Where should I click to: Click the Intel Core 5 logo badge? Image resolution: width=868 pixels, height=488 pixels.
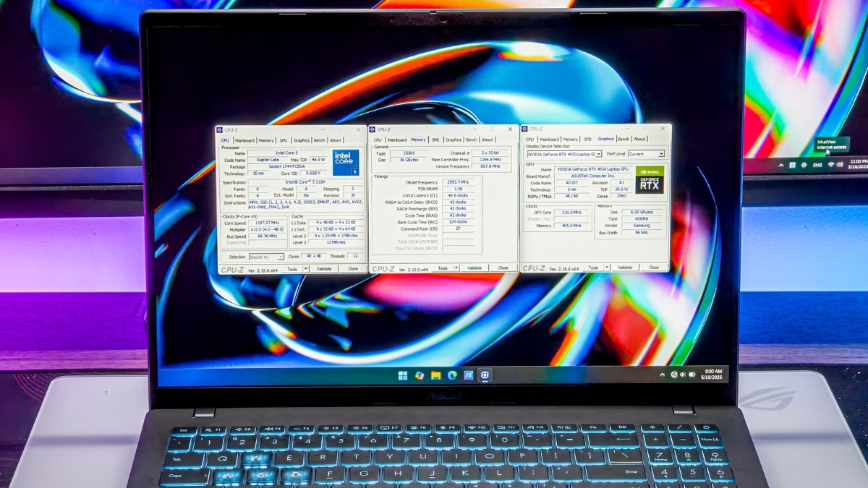tap(346, 163)
